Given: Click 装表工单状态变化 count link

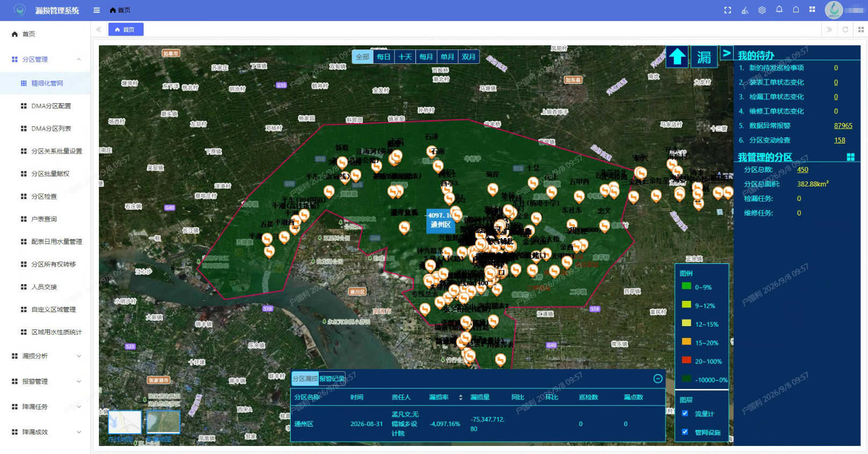Looking at the screenshot, I should click(x=836, y=82).
